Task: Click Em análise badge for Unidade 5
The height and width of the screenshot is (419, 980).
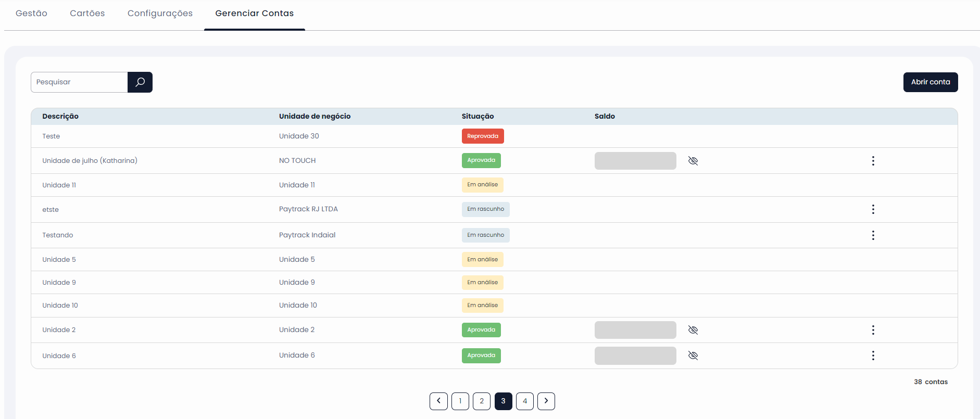Action: 483,260
